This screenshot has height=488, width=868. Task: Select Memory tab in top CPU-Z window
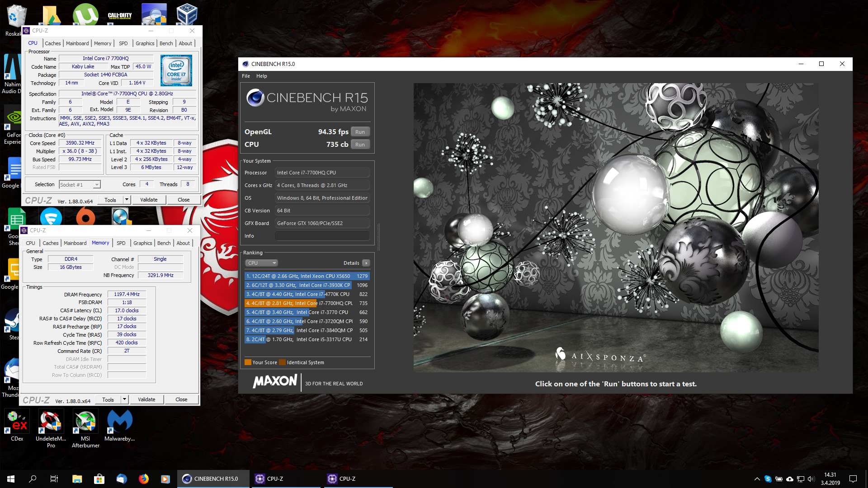[103, 43]
